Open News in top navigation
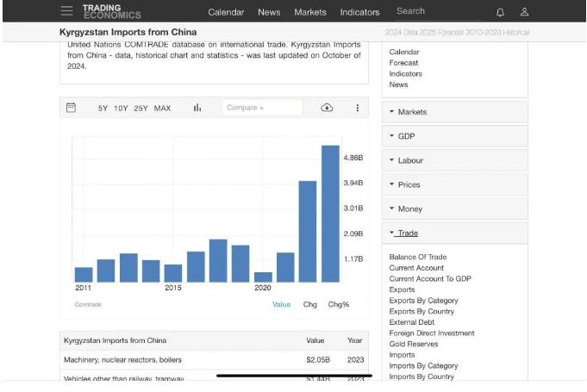This screenshot has height=392, width=587. pos(269,12)
